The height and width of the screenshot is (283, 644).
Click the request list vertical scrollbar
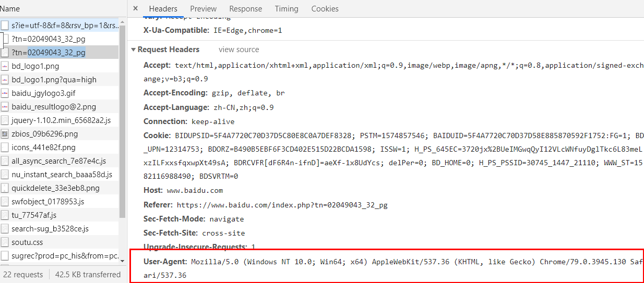123,120
